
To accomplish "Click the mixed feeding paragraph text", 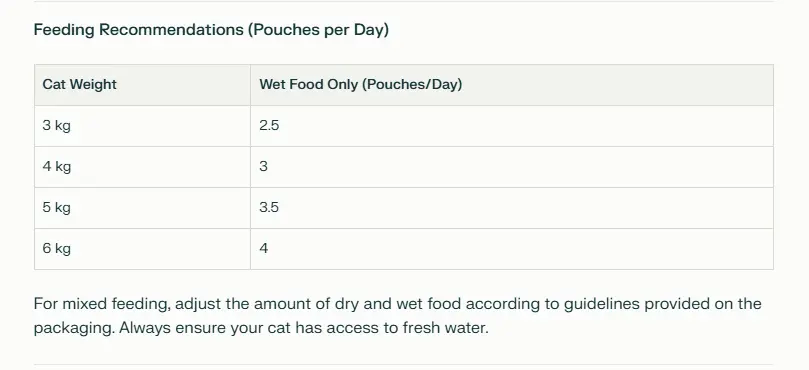I will 397,315.
